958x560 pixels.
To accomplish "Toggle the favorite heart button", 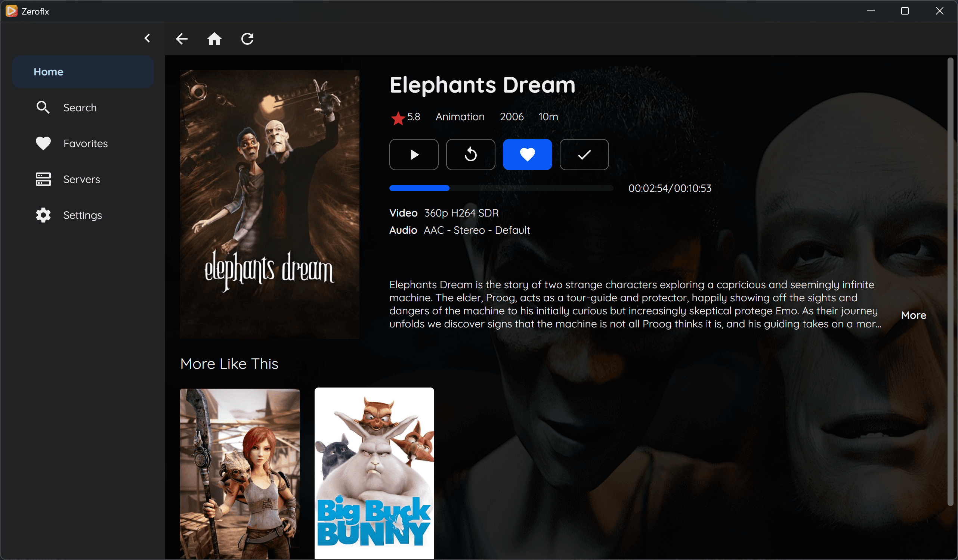I will [x=527, y=155].
